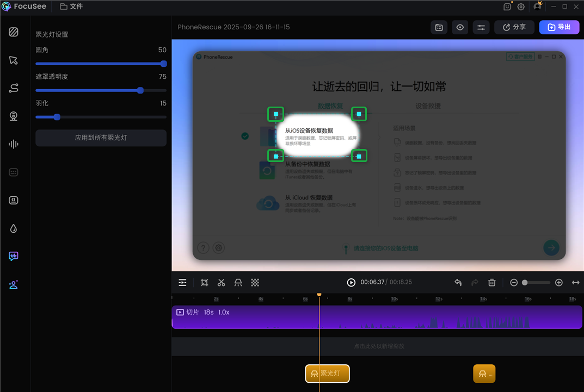The width and height of the screenshot is (584, 392).
Task: Export the project with the 导出 button
Action: 559,27
